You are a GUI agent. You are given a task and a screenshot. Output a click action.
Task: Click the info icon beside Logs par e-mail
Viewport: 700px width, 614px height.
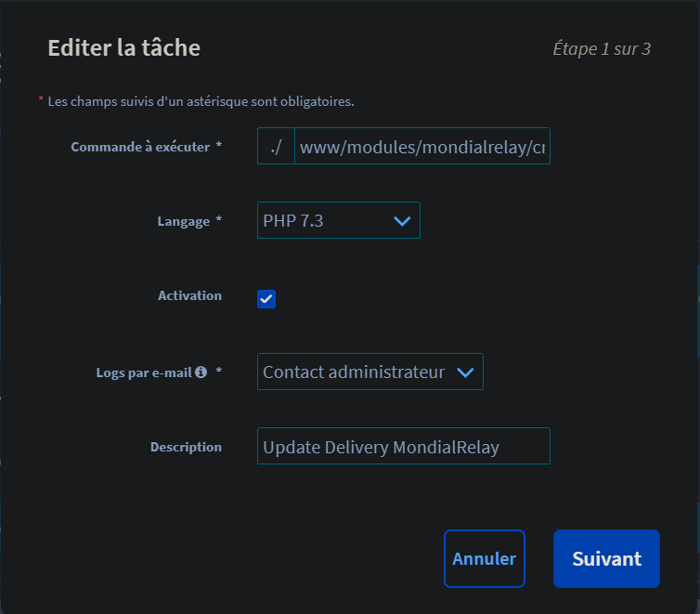[201, 372]
